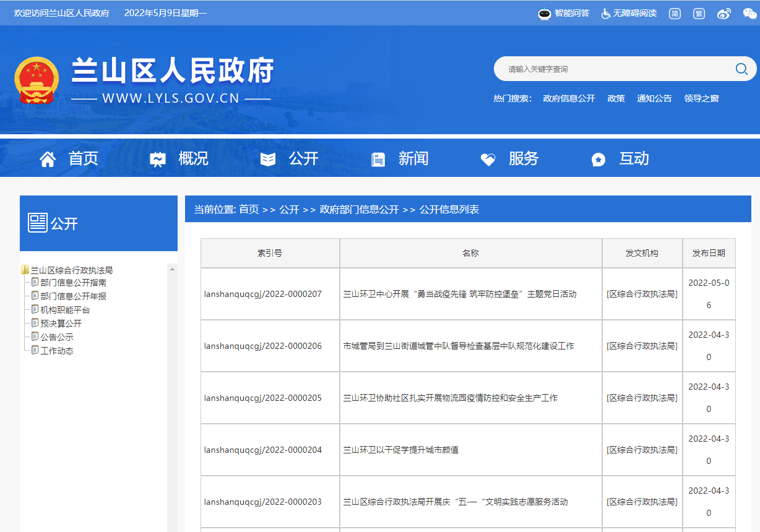Click page icon next to 部门信息公开指南
Viewport: 760px width, 532px height.
[x=35, y=282]
